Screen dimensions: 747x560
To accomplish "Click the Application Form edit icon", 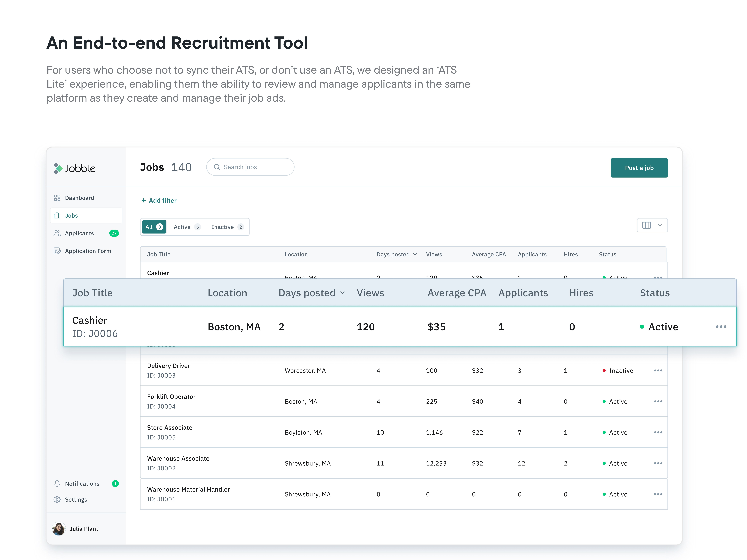I will point(57,251).
